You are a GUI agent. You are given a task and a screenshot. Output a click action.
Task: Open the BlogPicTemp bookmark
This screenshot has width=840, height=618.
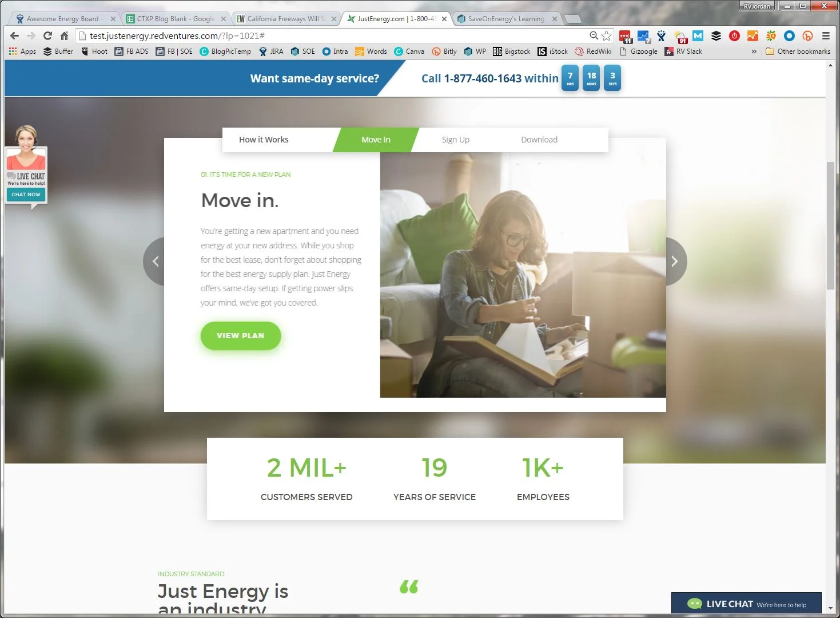point(225,51)
